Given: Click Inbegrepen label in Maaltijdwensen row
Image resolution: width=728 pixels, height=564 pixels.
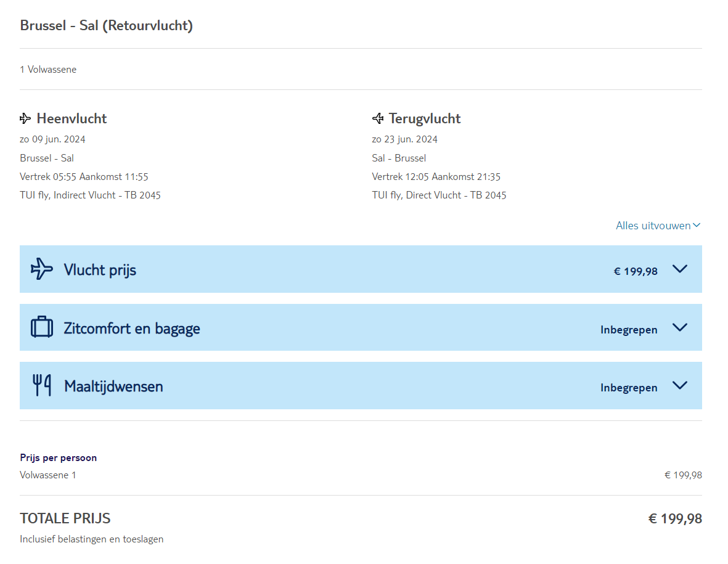Looking at the screenshot, I should pos(629,388).
